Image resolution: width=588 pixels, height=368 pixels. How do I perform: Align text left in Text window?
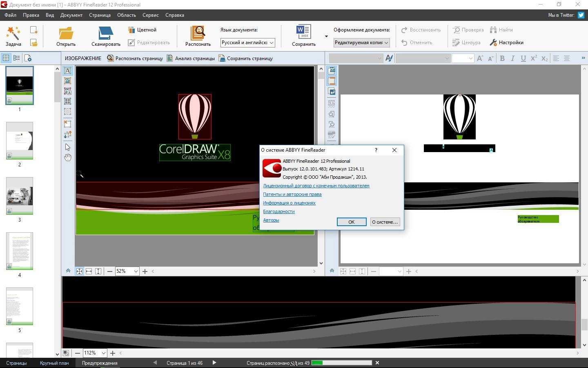556,58
